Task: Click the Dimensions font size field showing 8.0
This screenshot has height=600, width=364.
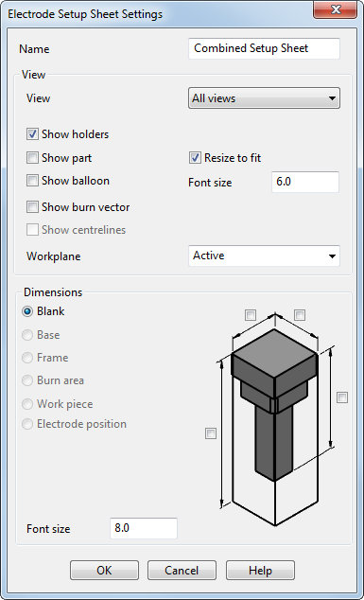Action: [144, 528]
